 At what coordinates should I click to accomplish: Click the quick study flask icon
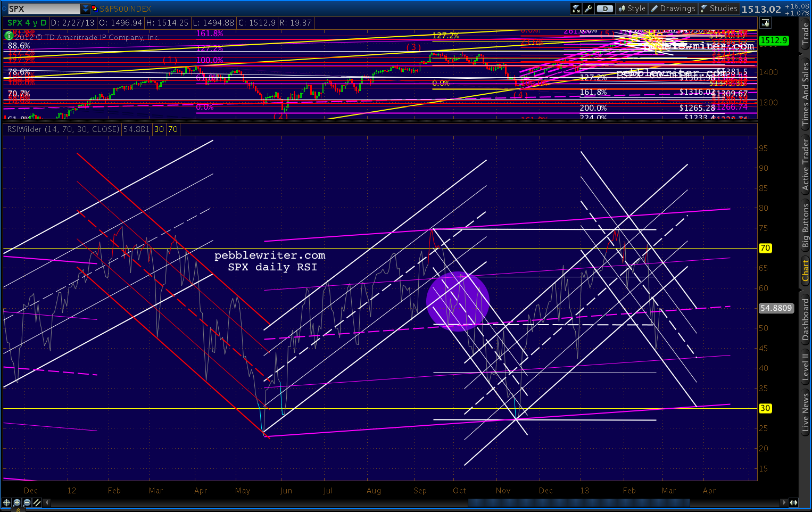(x=576, y=9)
